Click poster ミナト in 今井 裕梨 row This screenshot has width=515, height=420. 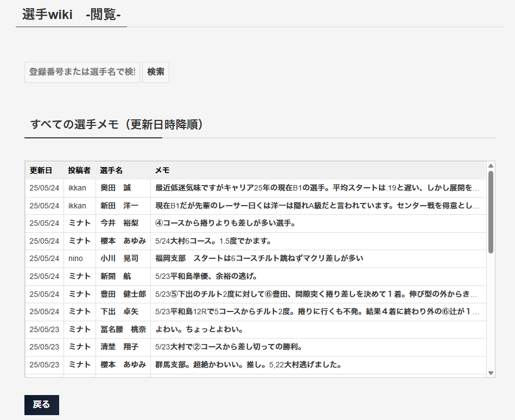[x=79, y=224]
